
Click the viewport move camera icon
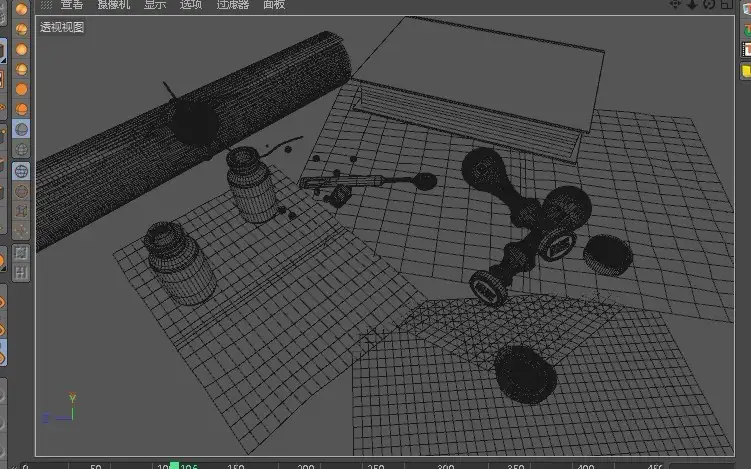(675, 4)
